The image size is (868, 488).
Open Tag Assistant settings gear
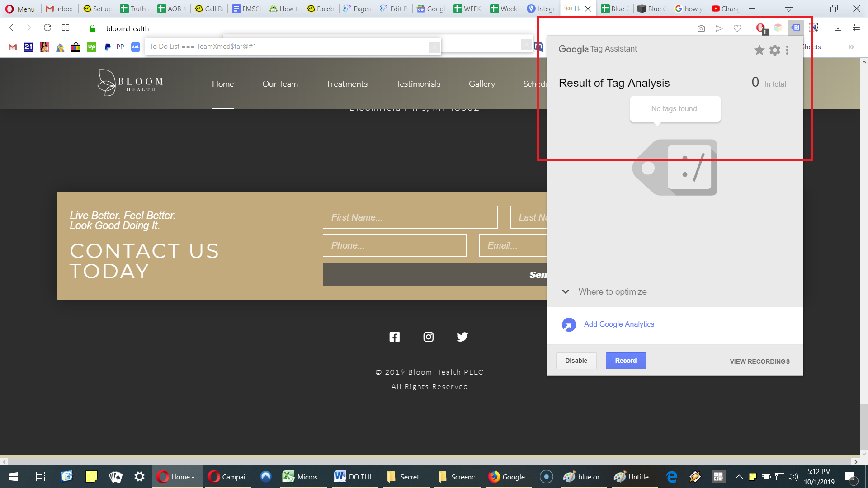(x=774, y=50)
